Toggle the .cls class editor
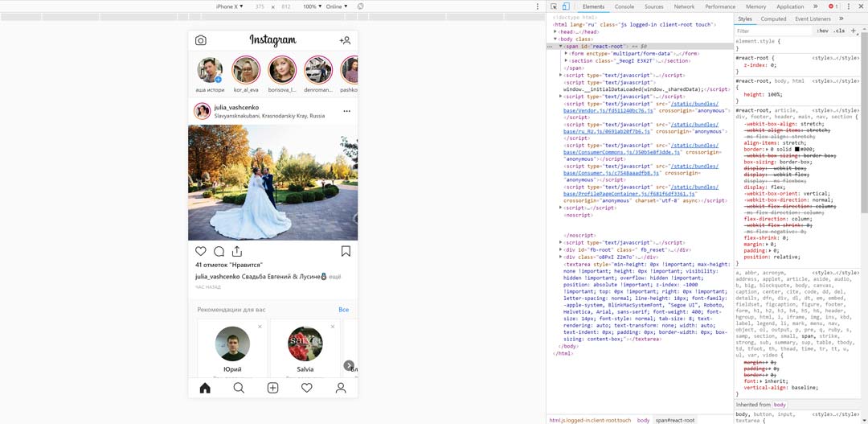 point(839,31)
